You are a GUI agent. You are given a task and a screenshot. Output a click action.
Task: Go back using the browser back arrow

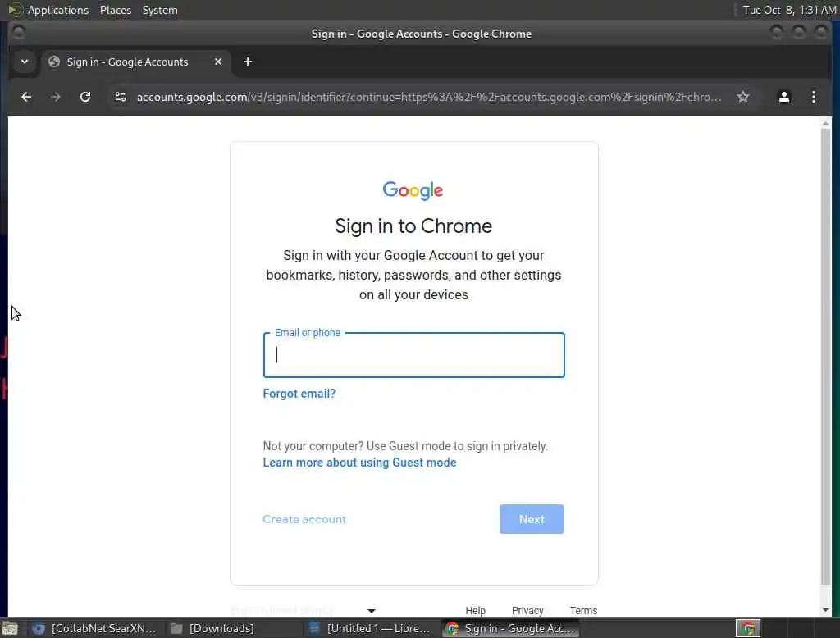click(25, 97)
